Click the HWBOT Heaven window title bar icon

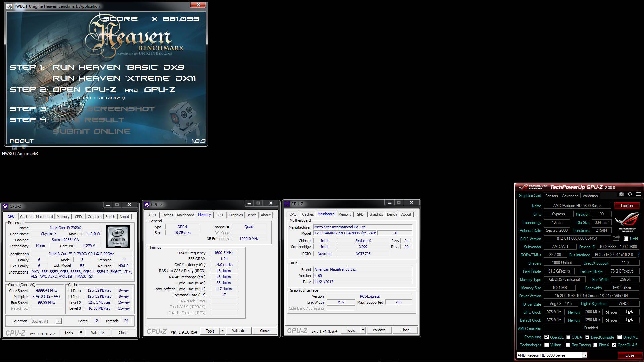coord(9,6)
